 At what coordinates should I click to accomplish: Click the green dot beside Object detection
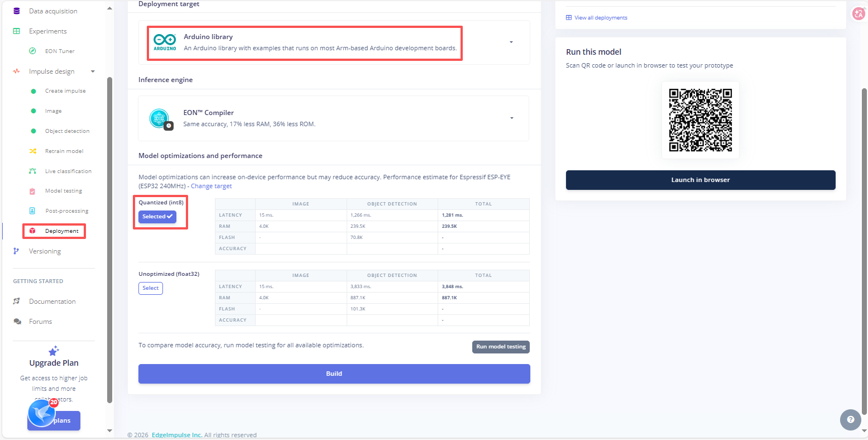[33, 131]
